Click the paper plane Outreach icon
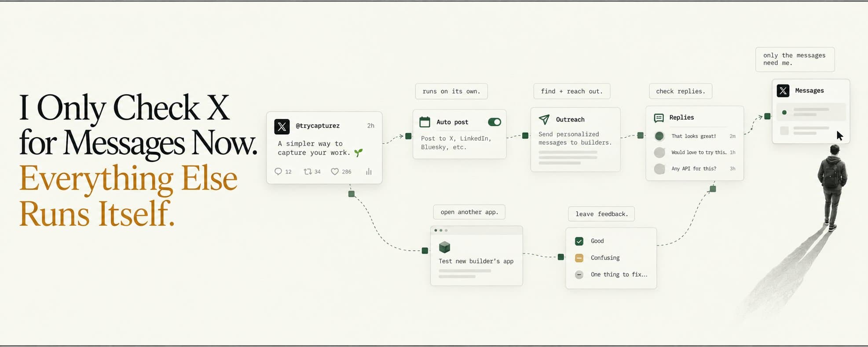This screenshot has height=347, width=868. [x=544, y=119]
